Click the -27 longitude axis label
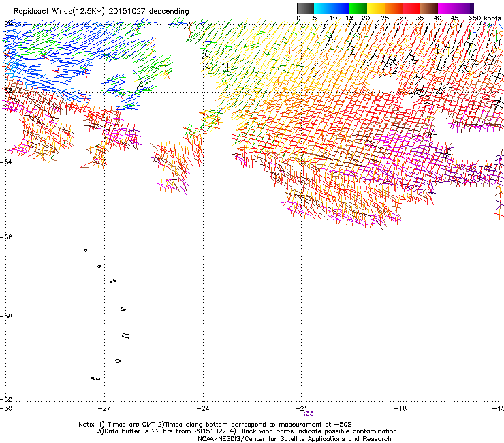Image resolution: width=504 pixels, height=443 pixels. tap(104, 408)
